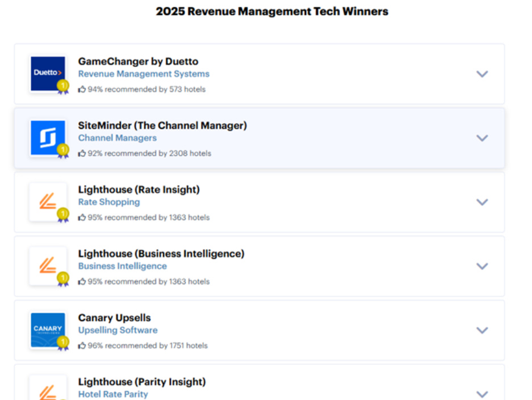The height and width of the screenshot is (400, 532).
Task: Click the Lighthouse Parity Insight logo
Action: click(x=48, y=389)
